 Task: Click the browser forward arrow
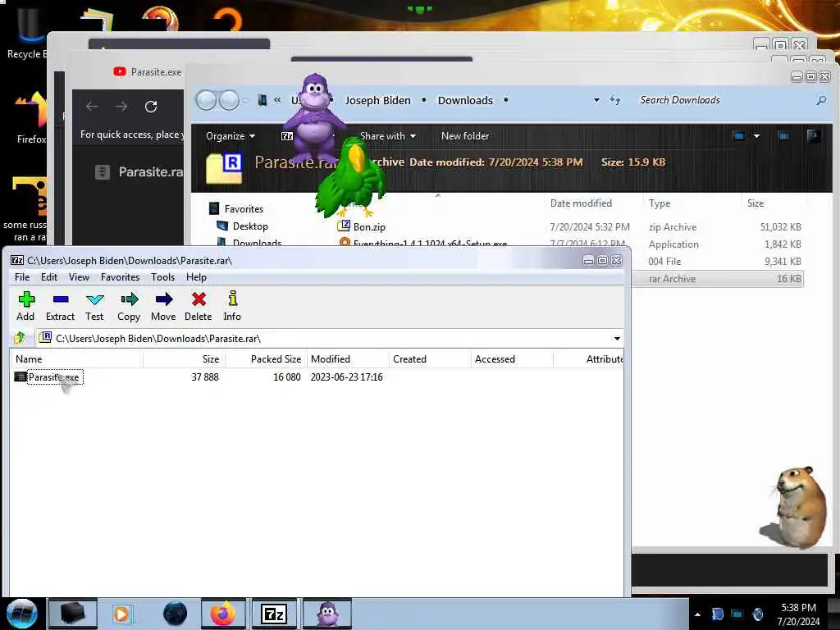[x=121, y=107]
